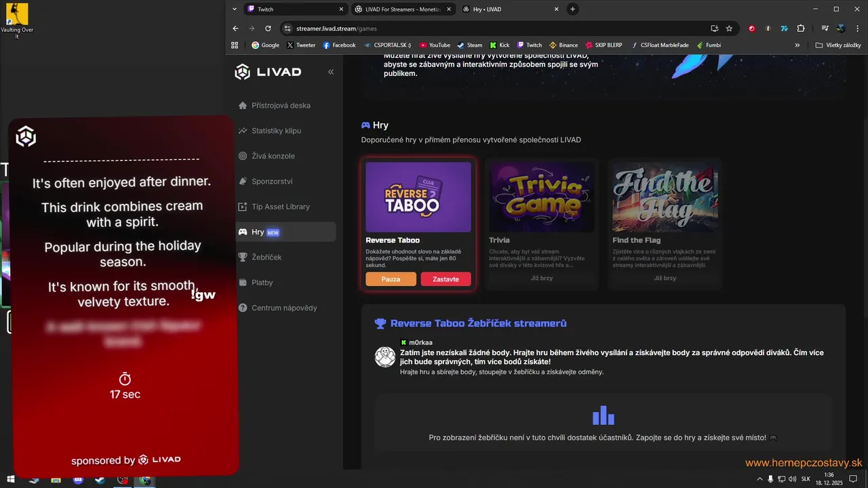Click the bar chart icon in the leaderboard

pyautogui.click(x=603, y=415)
